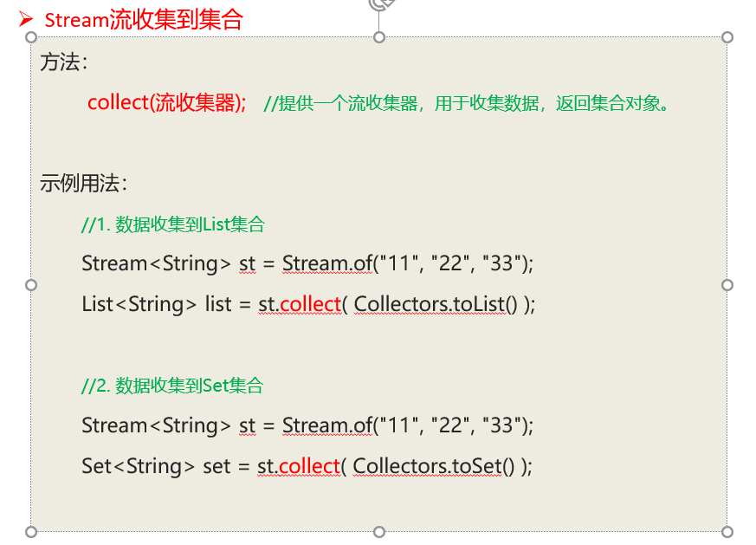The height and width of the screenshot is (545, 756).
Task: Click the right-middle resize handle
Action: pyautogui.click(x=727, y=285)
